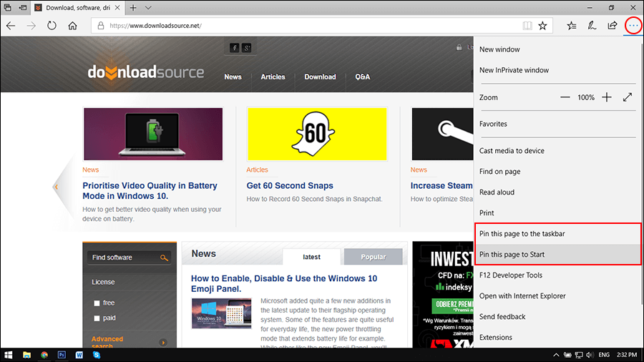
Task: Decrease zoom with the minus button
Action: click(x=565, y=97)
